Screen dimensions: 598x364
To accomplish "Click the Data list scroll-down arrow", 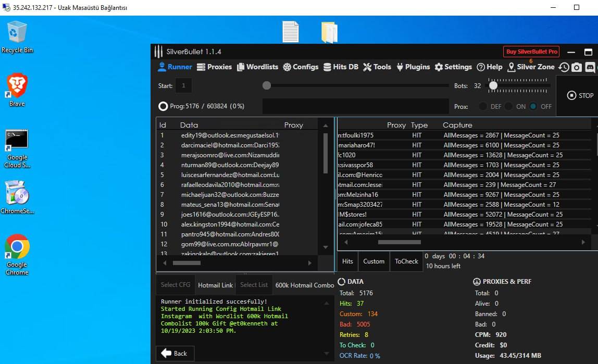I will pyautogui.click(x=326, y=247).
